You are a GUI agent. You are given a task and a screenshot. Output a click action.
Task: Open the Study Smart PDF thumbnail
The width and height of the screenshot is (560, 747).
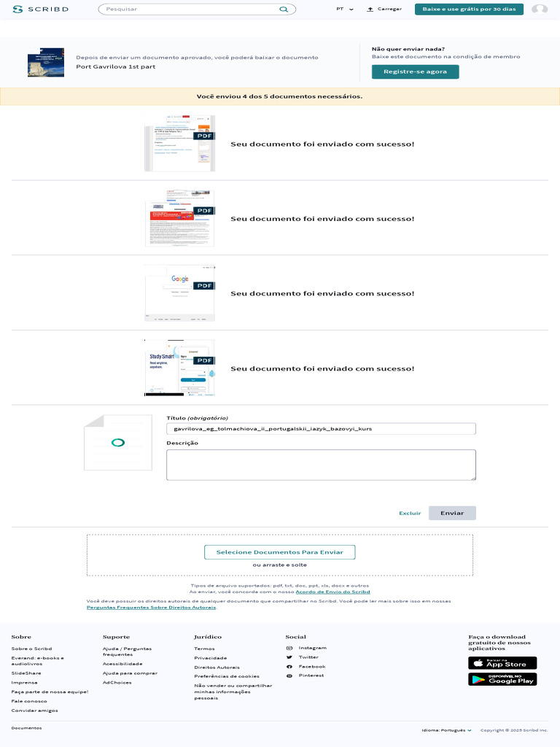pyautogui.click(x=179, y=368)
